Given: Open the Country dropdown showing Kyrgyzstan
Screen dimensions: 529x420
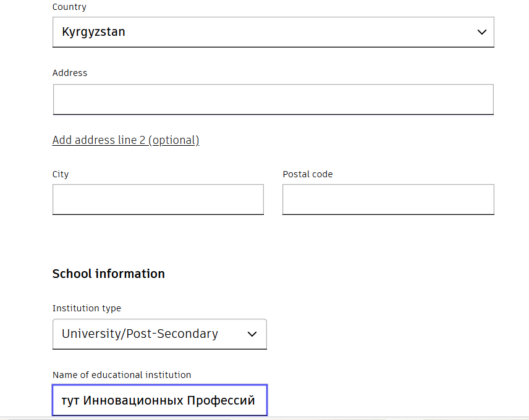Looking at the screenshot, I should pos(273,32).
